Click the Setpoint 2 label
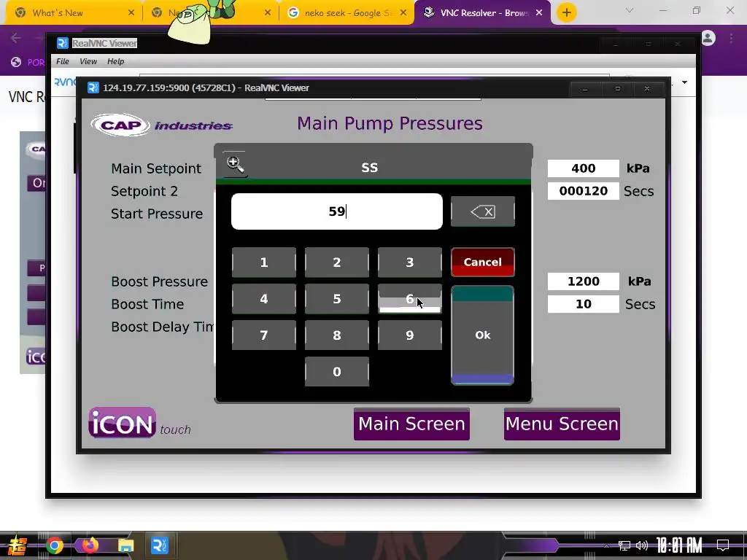 click(144, 191)
